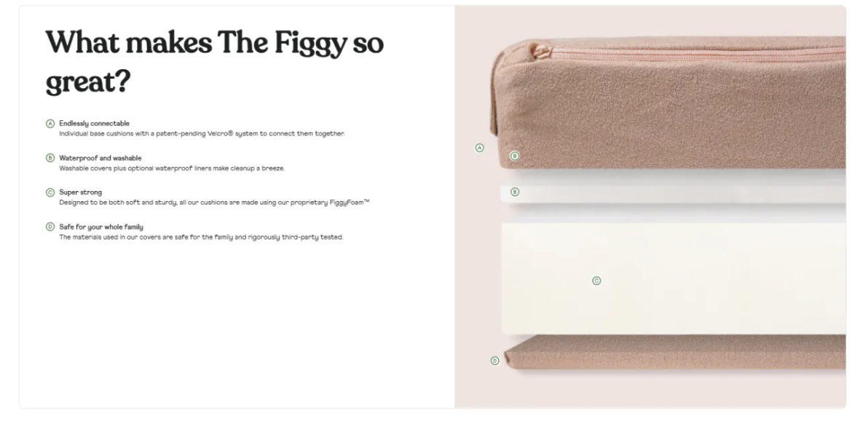
Task: Select the Waterproof and washable heading
Action: pyautogui.click(x=100, y=158)
